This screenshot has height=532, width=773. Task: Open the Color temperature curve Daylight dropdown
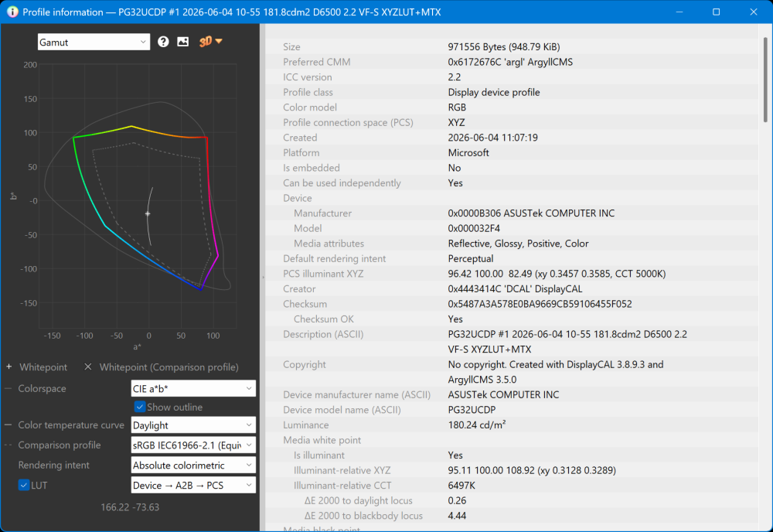193,425
